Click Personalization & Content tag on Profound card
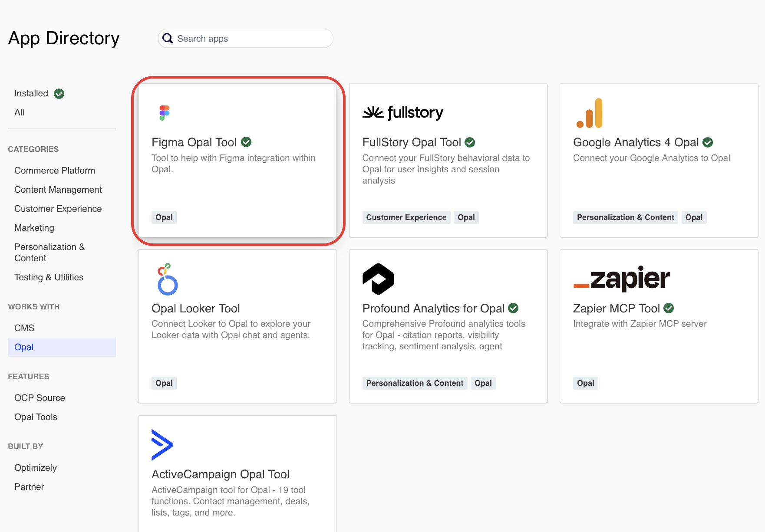 pos(415,383)
